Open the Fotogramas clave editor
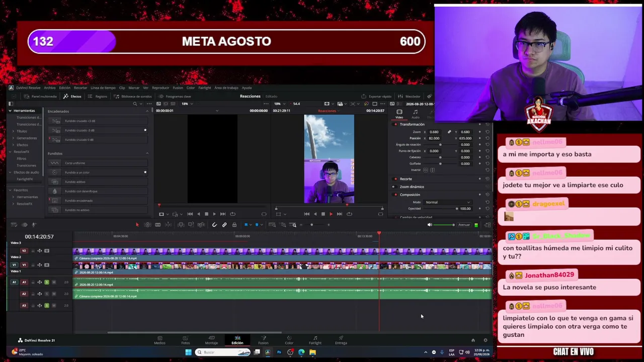Screen dimensions: 644x362 click(x=175, y=97)
